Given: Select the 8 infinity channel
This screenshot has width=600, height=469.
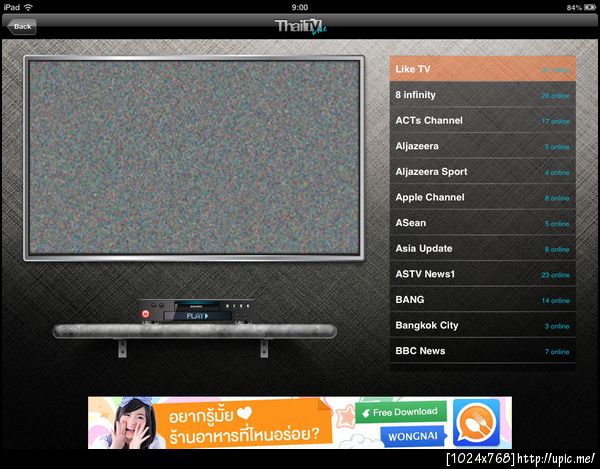Looking at the screenshot, I should (x=483, y=94).
